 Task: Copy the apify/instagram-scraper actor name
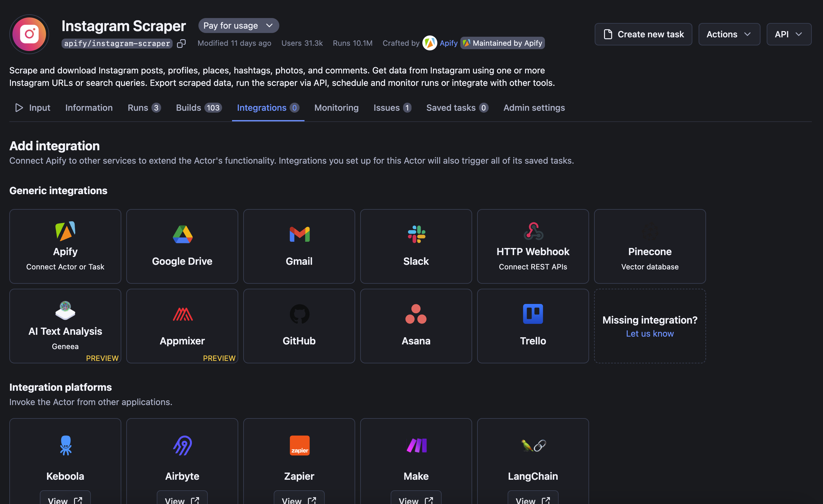click(x=181, y=44)
